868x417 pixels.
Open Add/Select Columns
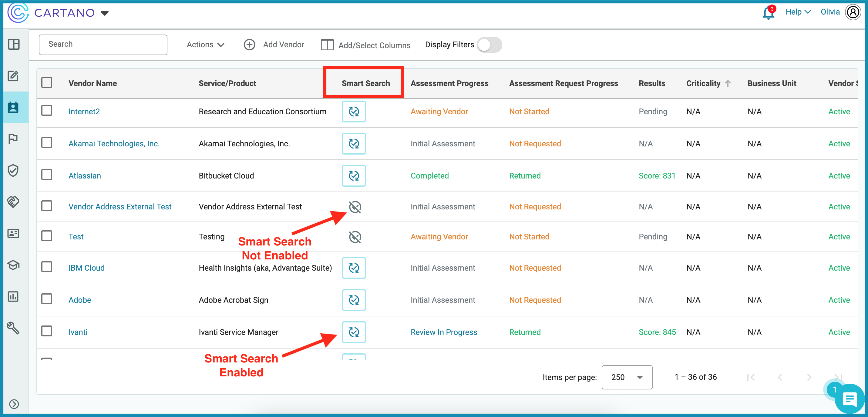365,45
